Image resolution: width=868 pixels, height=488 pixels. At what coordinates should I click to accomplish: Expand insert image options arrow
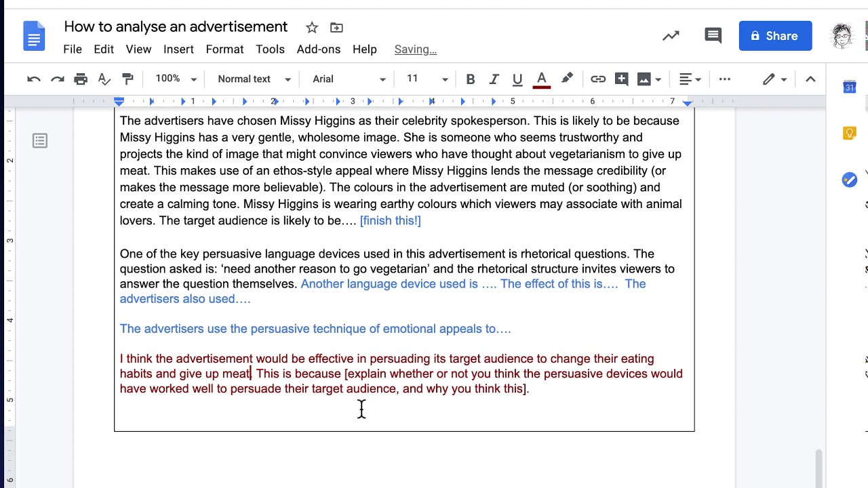[x=658, y=79]
